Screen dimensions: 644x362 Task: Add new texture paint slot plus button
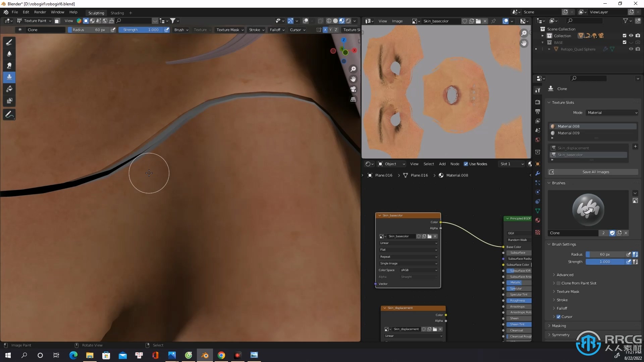[x=635, y=146]
